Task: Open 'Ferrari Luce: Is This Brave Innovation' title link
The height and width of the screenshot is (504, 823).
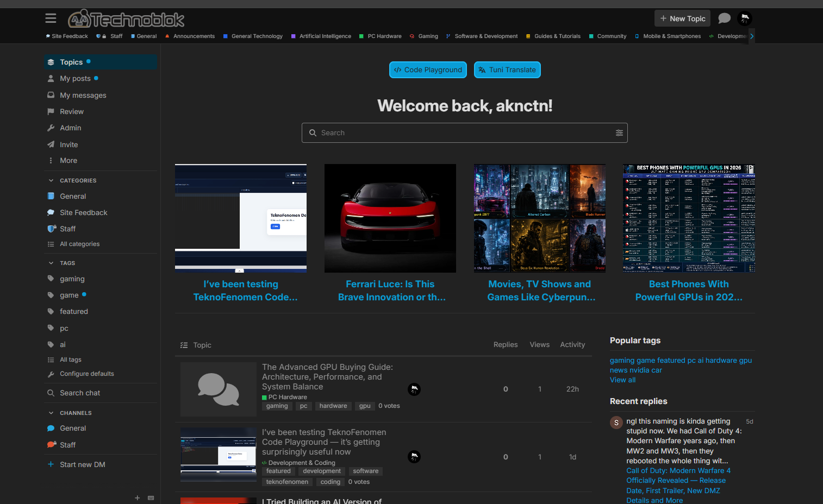Action: 390,291
